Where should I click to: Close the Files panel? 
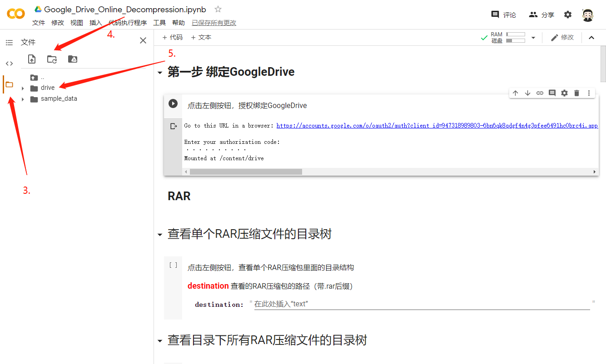(x=143, y=40)
